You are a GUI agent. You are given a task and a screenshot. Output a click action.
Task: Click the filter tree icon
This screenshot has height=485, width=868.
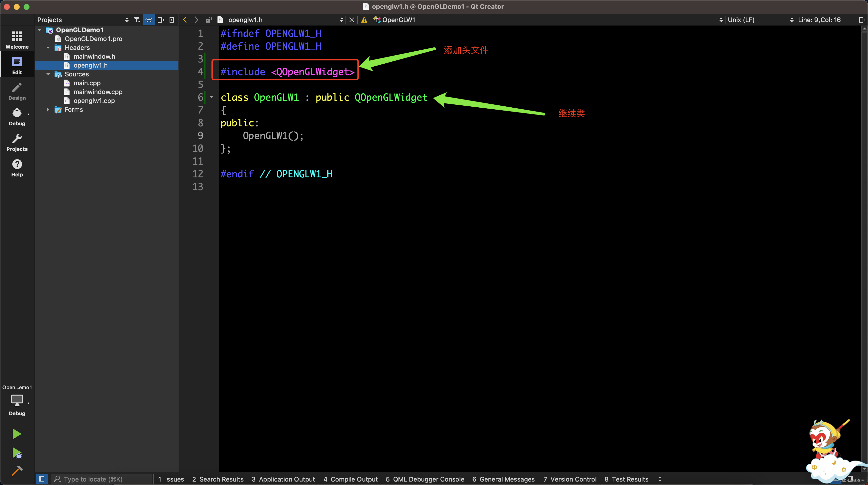(x=137, y=20)
